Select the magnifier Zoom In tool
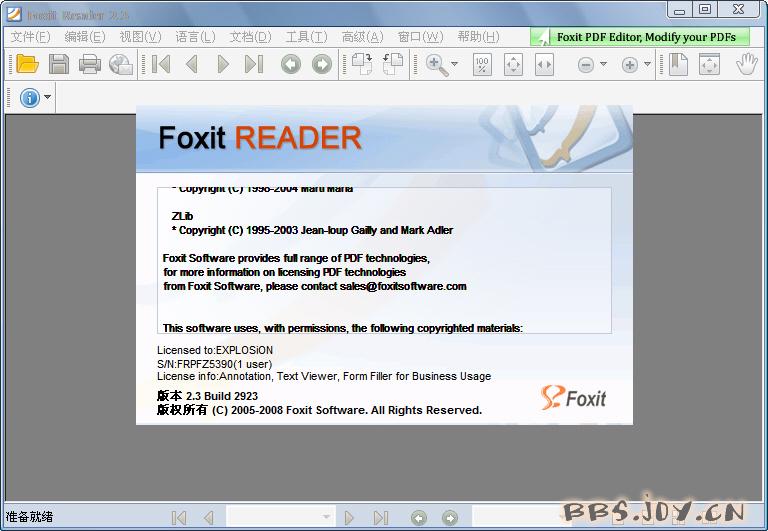 (437, 65)
